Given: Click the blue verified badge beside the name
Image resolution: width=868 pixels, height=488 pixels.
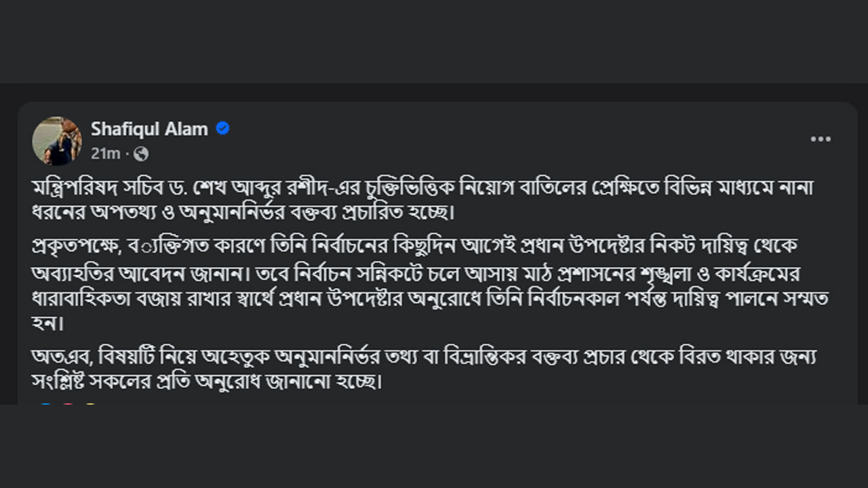Looking at the screenshot, I should click(x=222, y=129).
